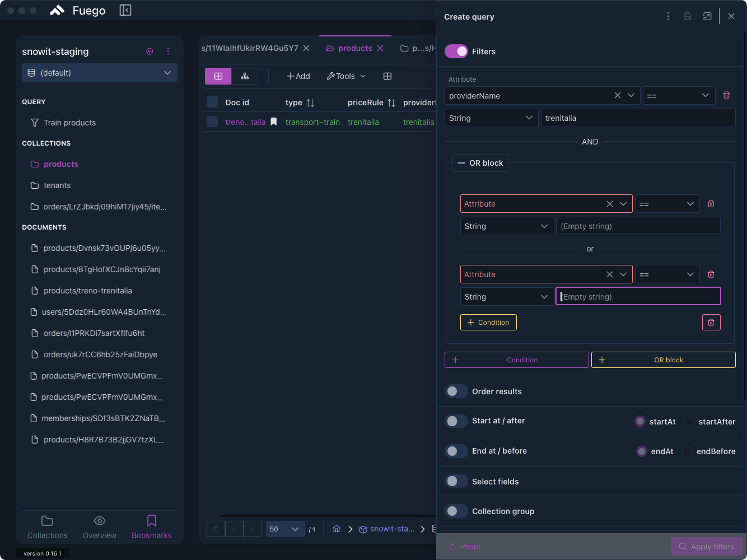
Task: Tick the treno...talia row checkbox
Action: click(212, 122)
